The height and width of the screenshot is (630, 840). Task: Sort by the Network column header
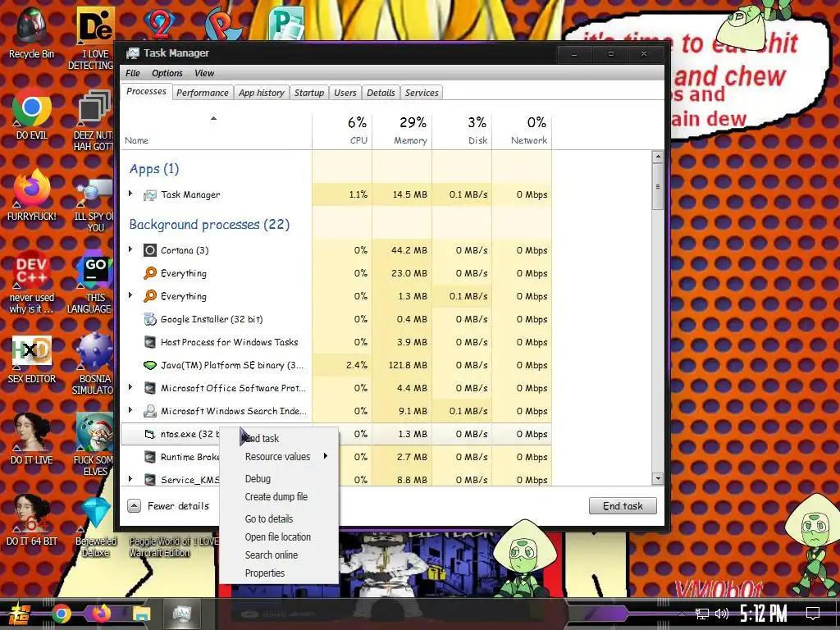click(523, 130)
